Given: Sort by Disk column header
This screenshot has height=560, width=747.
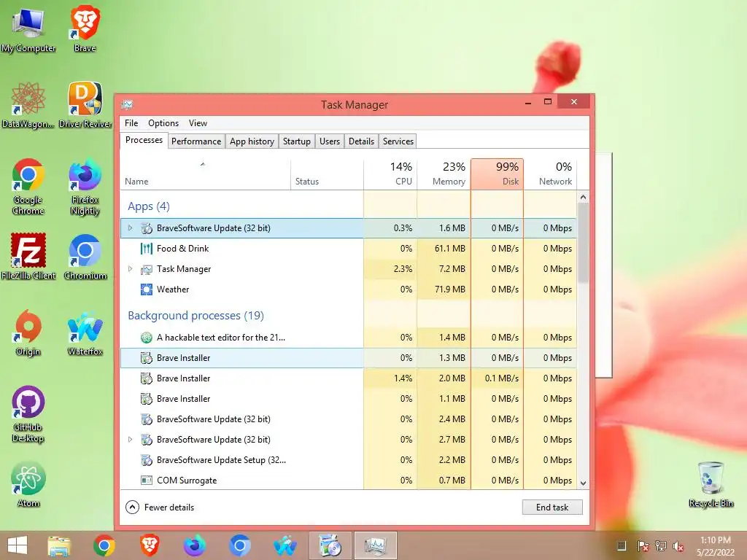Looking at the screenshot, I should [x=497, y=174].
